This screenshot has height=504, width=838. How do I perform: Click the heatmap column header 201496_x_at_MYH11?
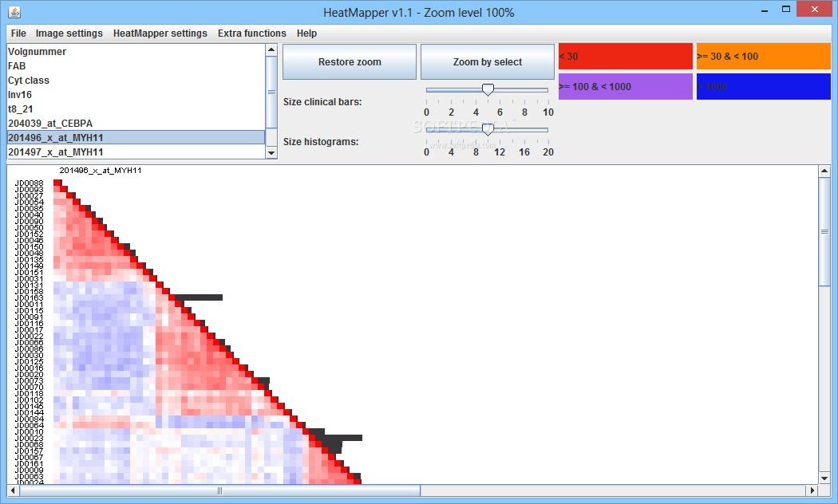click(x=101, y=171)
